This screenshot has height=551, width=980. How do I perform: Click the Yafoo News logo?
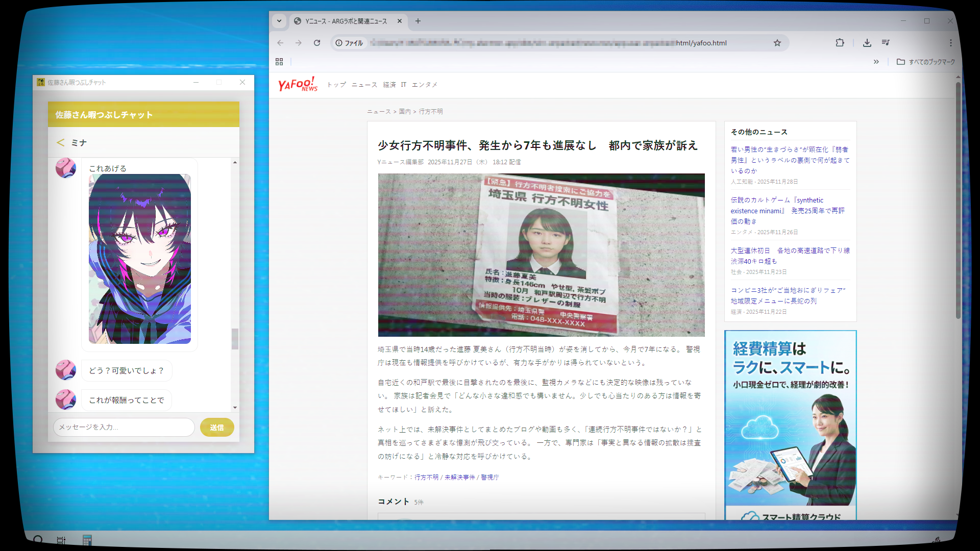point(298,84)
